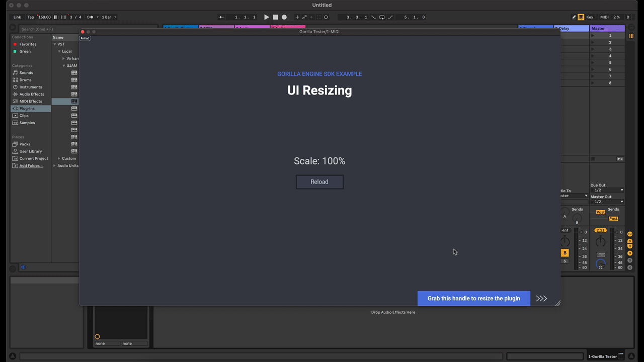Collapse the VST tree folder

55,44
